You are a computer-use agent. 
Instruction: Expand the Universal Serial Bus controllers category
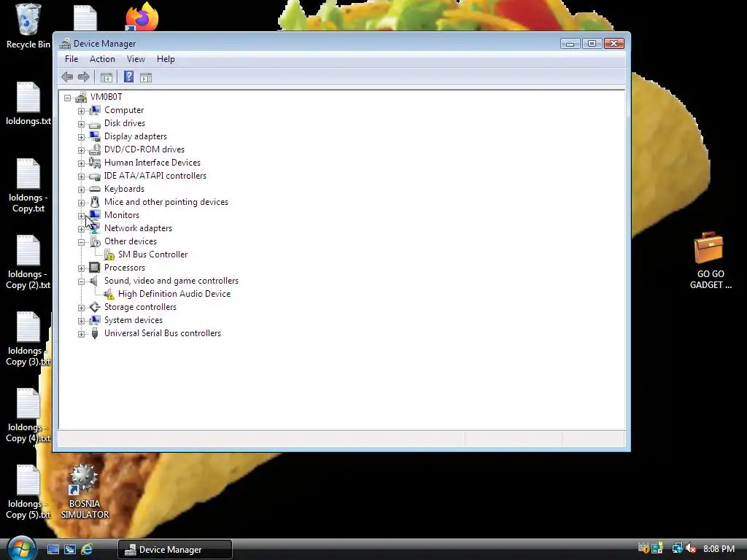coord(82,334)
